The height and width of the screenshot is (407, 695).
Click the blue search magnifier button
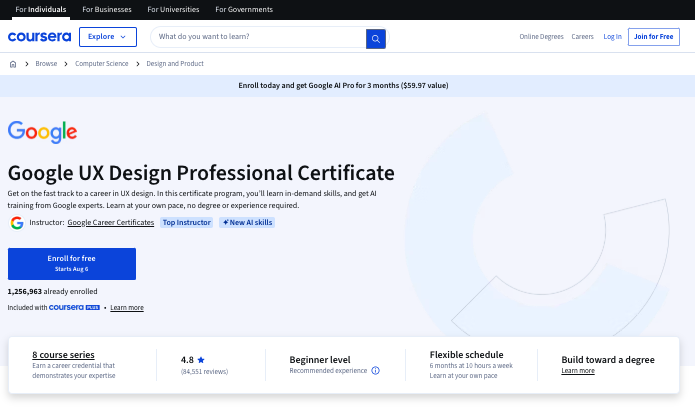pos(376,38)
